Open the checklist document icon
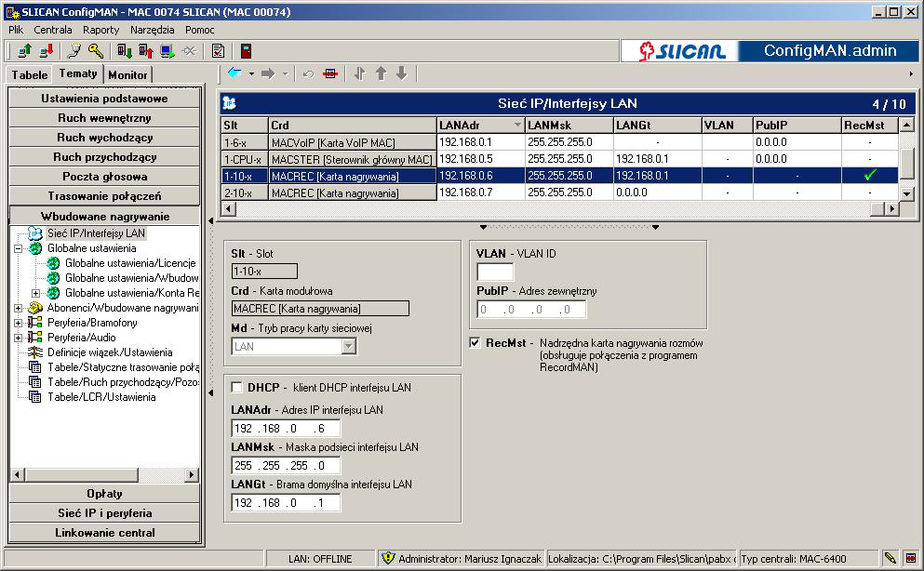 [218, 51]
